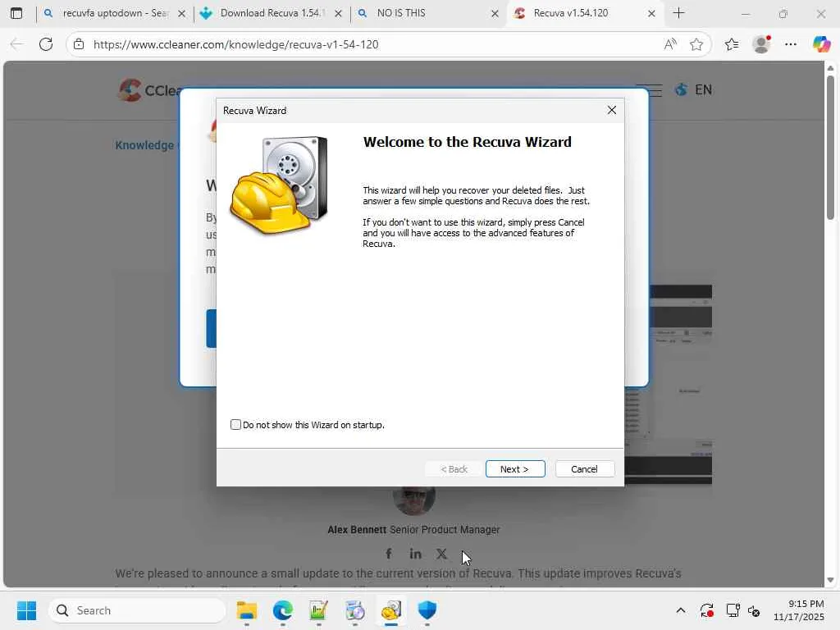Close the 'NO IS THIS' tab
This screenshot has width=840, height=630.
(x=495, y=13)
